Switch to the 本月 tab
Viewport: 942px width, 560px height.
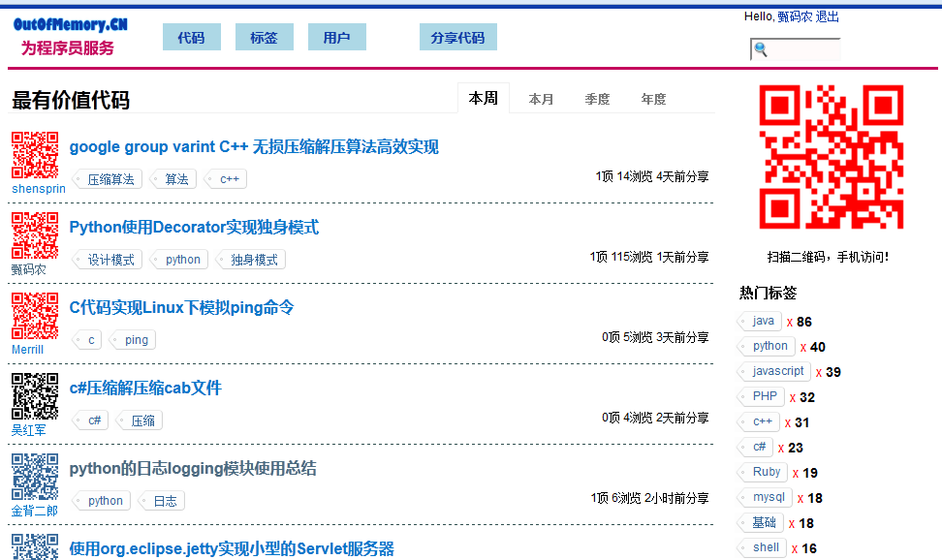(x=542, y=99)
